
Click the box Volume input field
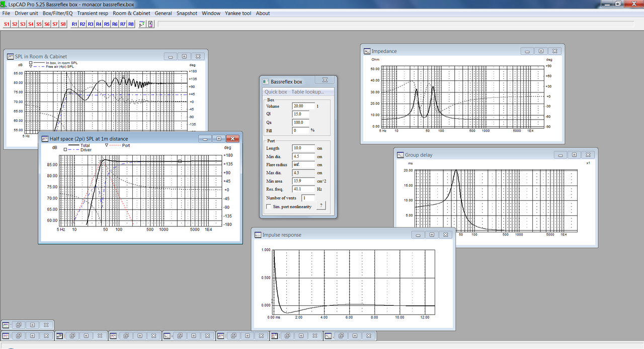point(303,106)
